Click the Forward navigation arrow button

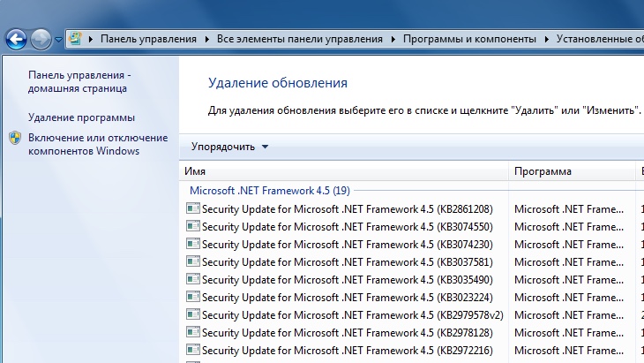point(41,39)
